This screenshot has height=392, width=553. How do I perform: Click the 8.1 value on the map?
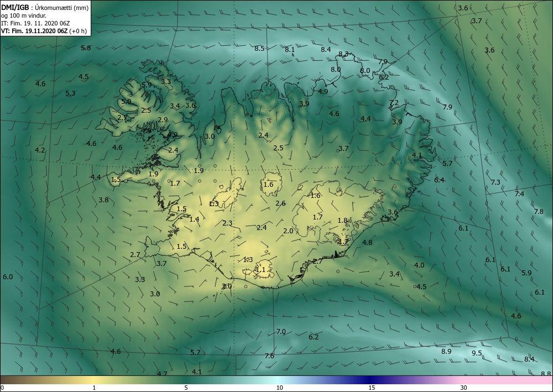tap(290, 50)
